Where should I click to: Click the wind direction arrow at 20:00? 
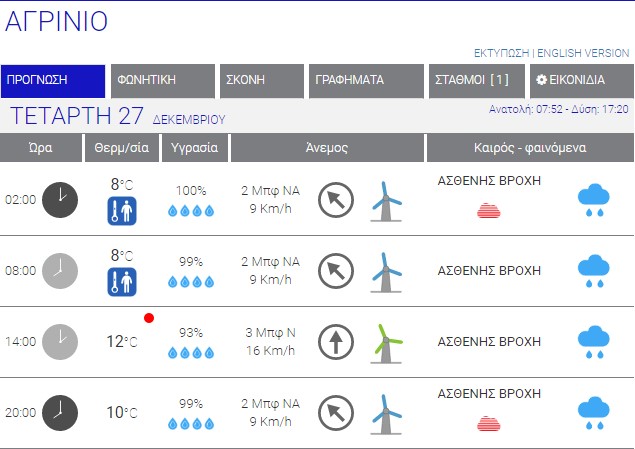(x=336, y=412)
